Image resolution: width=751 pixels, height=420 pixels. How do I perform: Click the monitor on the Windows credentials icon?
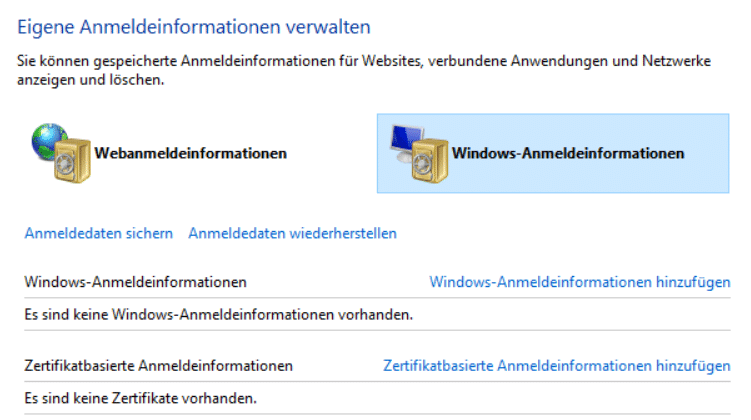coord(406,138)
